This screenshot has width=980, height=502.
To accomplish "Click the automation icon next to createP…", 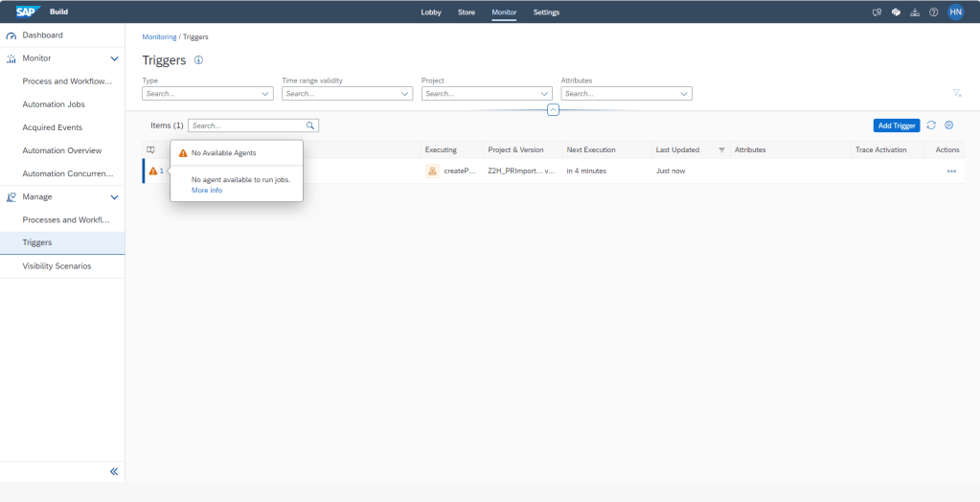I will point(432,171).
